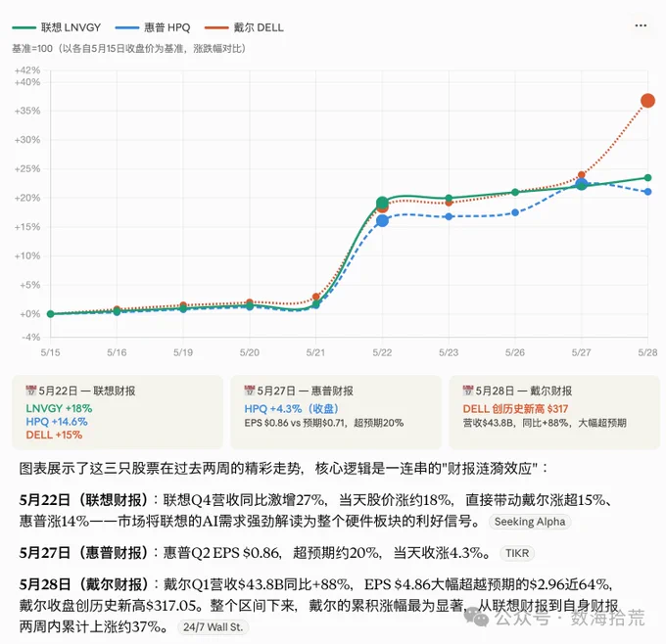Click the text DELL 创历史新高 $317
The image size is (666, 644).
click(x=515, y=408)
